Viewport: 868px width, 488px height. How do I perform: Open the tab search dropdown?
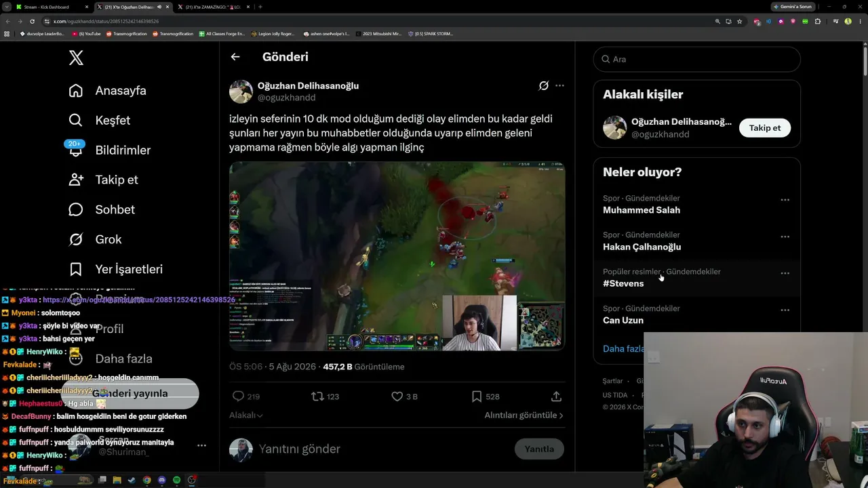[6, 7]
